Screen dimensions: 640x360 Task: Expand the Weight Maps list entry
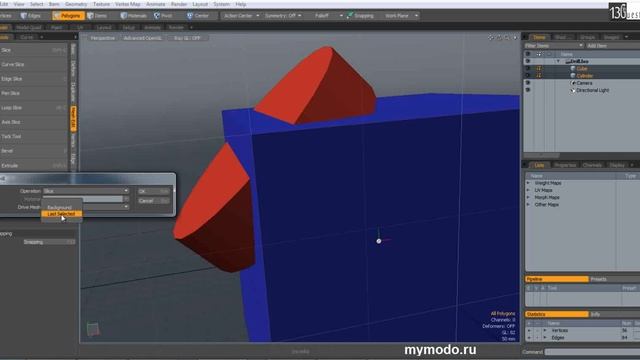click(x=528, y=183)
